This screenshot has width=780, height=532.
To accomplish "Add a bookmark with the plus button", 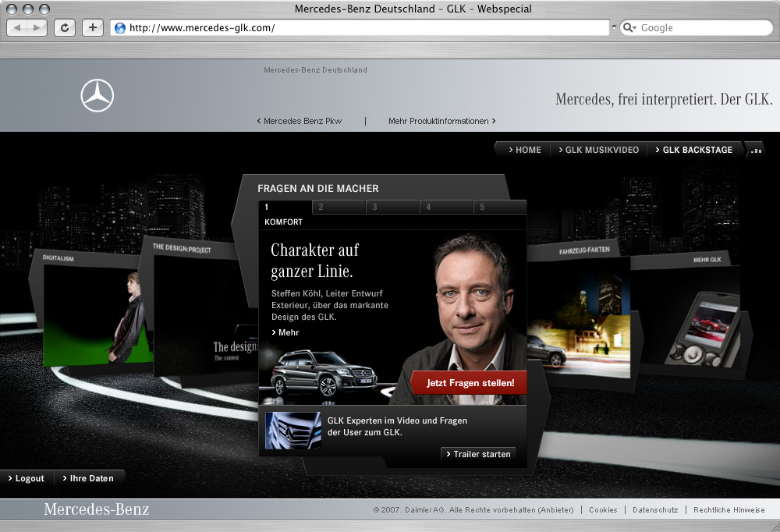I will pos(93,27).
